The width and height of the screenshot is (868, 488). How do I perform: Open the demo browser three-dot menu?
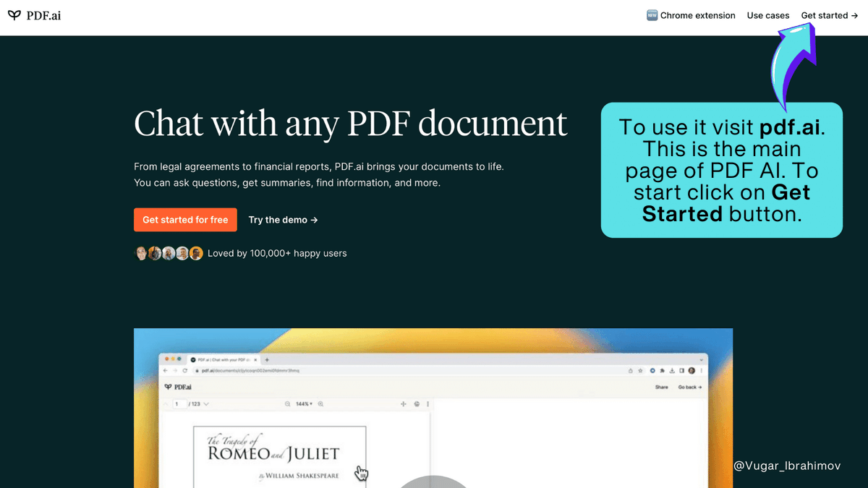[702, 371]
